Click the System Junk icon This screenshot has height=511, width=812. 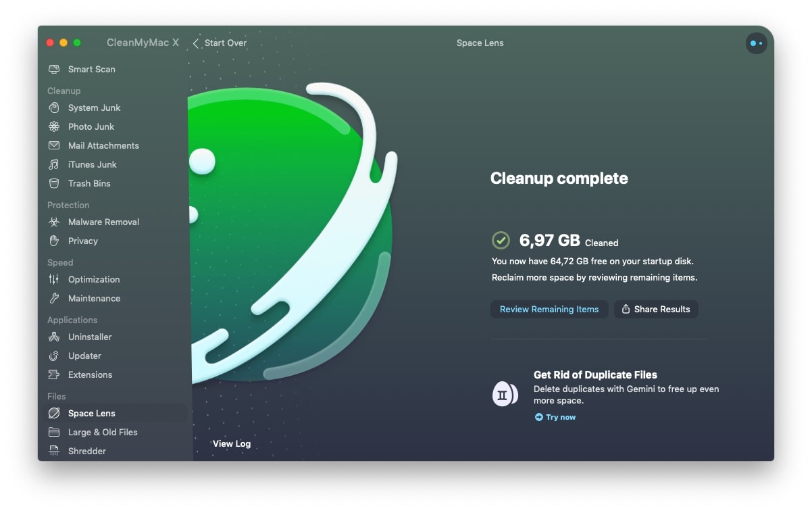[54, 107]
